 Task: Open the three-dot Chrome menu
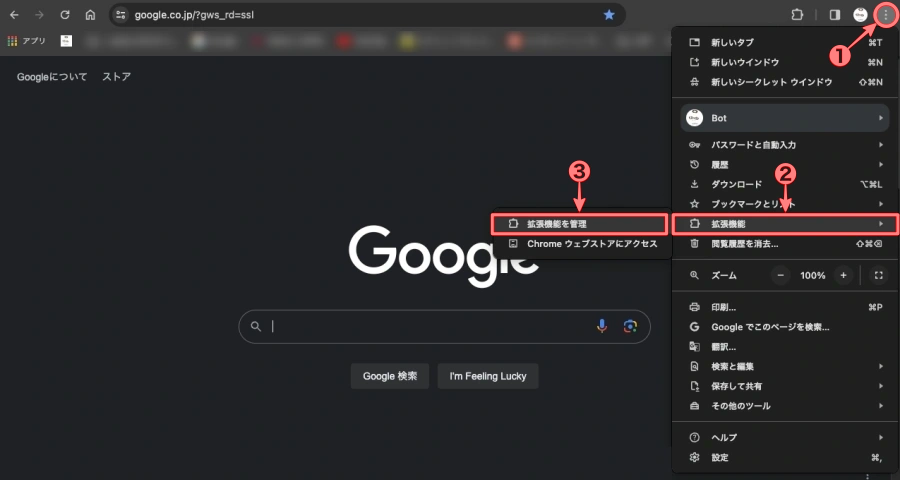coord(886,15)
